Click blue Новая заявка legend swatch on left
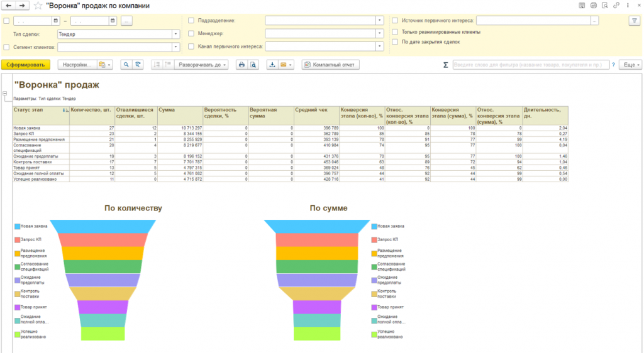This screenshot has height=353, width=644. [16, 227]
